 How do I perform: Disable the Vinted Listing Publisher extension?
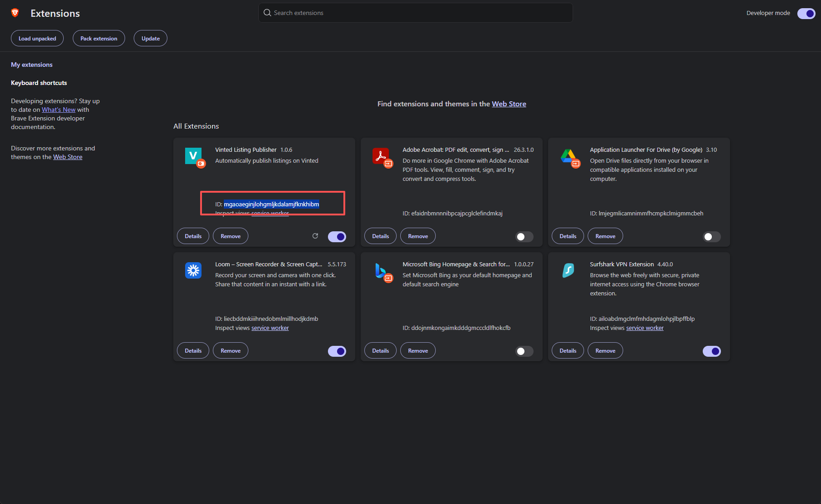337,236
